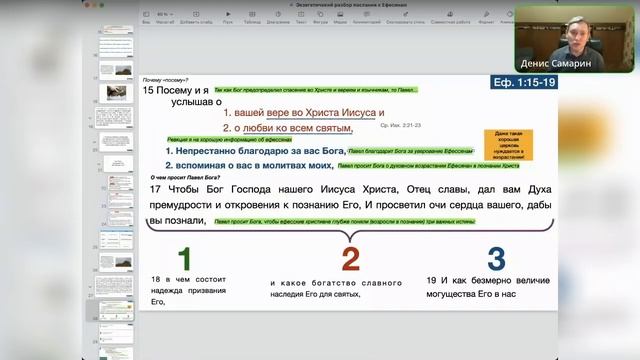This screenshot has width=640, height=360.
Task: Click the verse 17 paragraph text block
Action: (x=350, y=204)
